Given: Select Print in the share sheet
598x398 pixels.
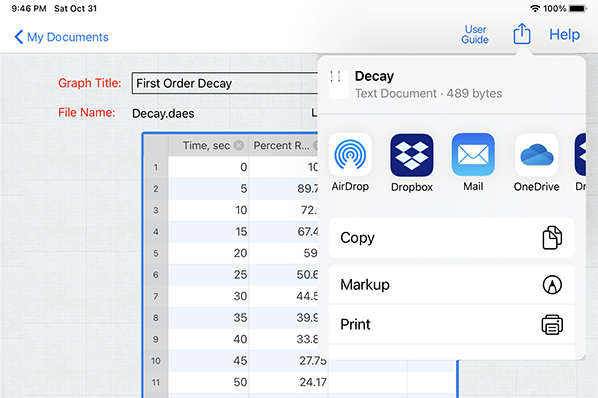Looking at the screenshot, I should (x=452, y=324).
